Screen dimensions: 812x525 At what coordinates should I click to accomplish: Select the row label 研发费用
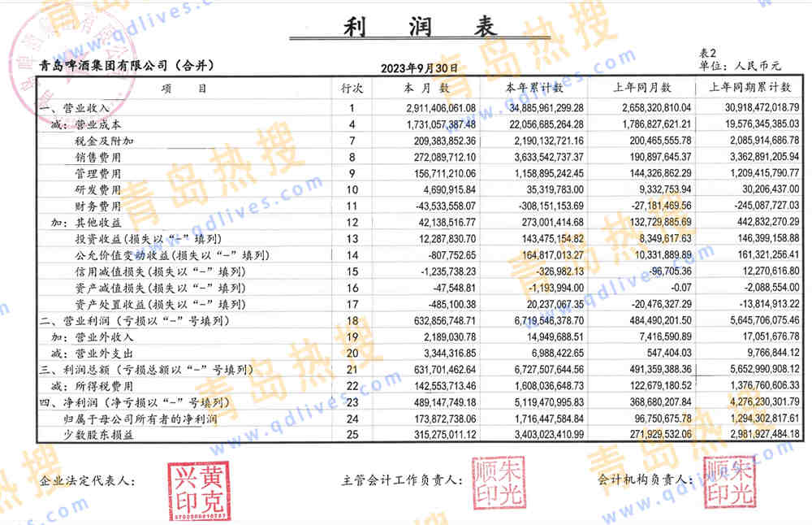pos(98,189)
